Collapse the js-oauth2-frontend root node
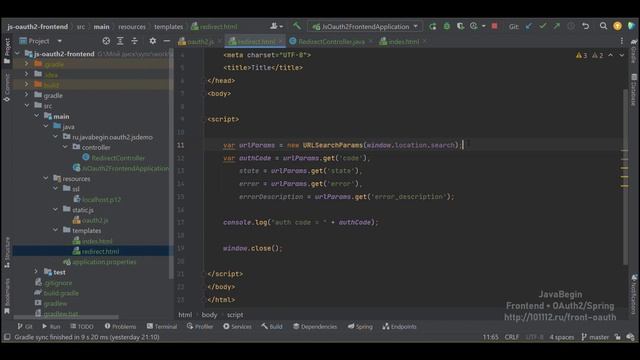The height and width of the screenshot is (360, 640). 18,53
